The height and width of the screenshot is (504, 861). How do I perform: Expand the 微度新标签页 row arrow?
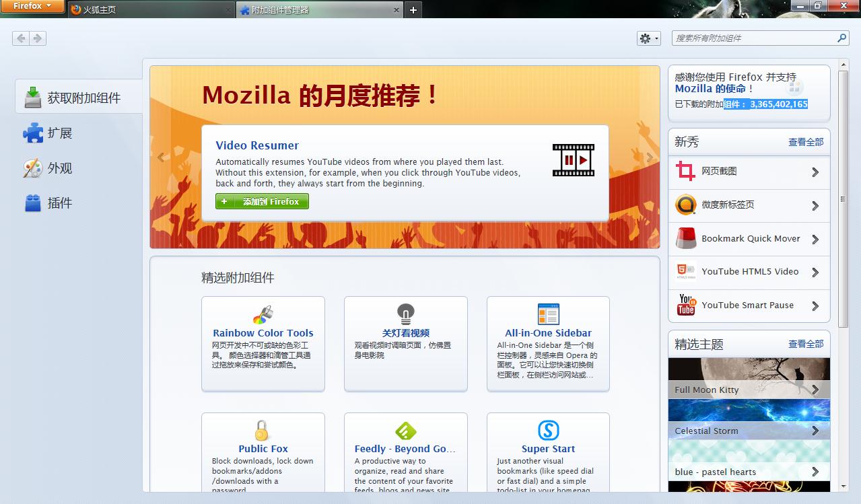815,206
